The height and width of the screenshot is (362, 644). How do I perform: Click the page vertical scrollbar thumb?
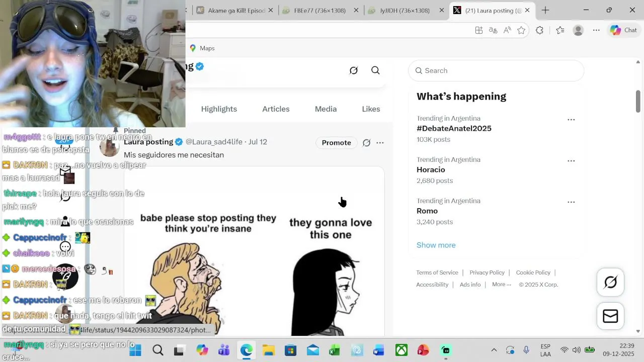point(638,101)
